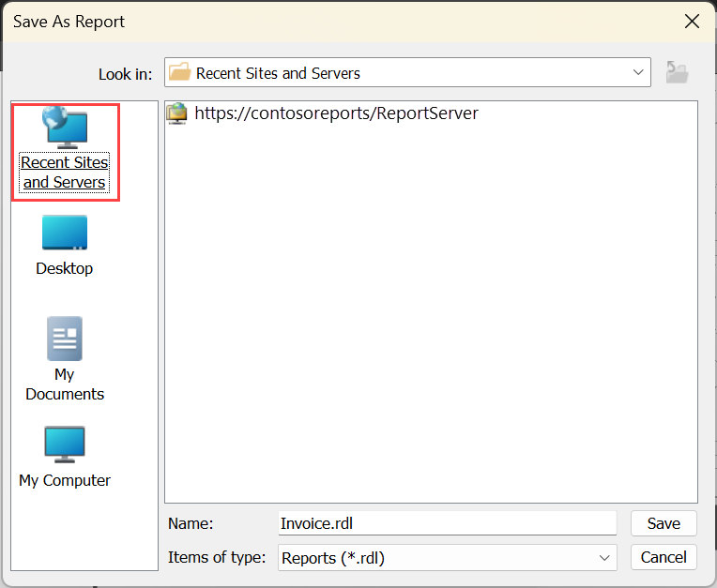Choose the My Computer monitor icon

(x=65, y=445)
